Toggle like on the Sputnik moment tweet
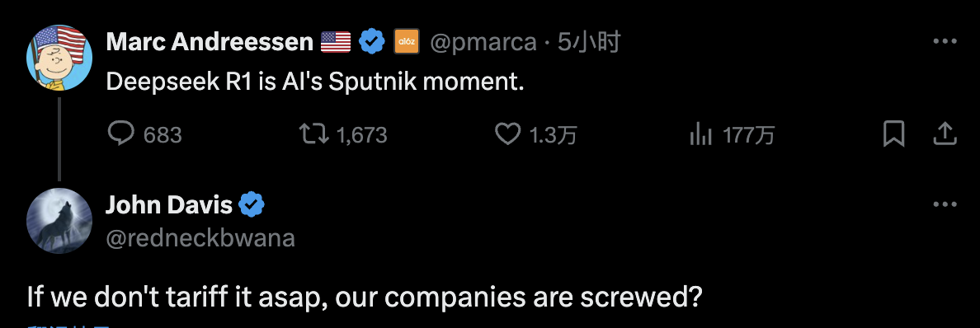 507,134
